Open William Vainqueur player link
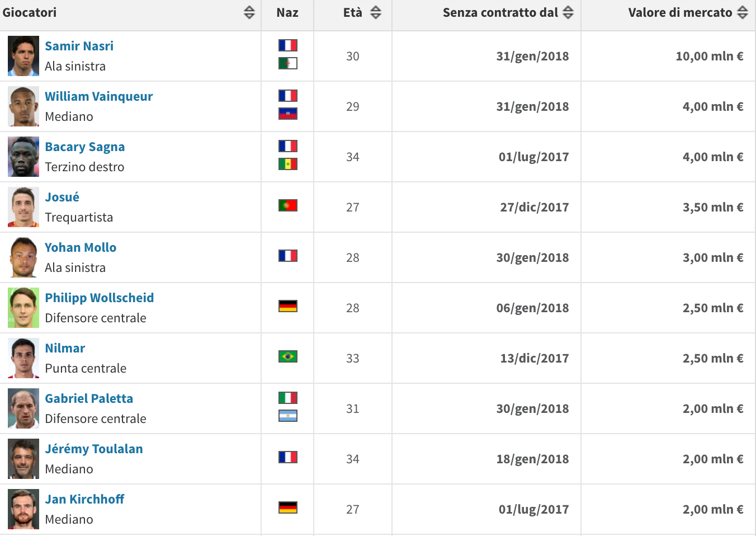The width and height of the screenshot is (756, 536). point(99,96)
